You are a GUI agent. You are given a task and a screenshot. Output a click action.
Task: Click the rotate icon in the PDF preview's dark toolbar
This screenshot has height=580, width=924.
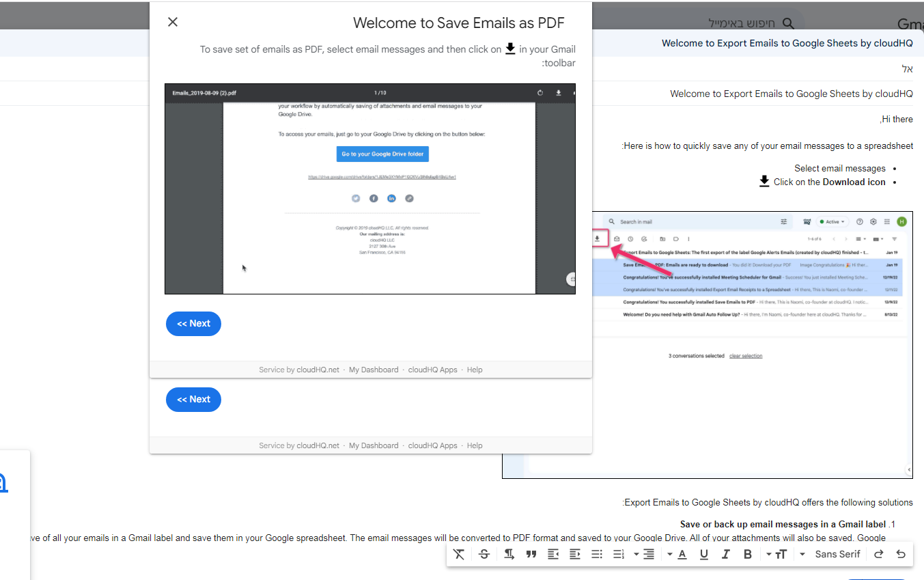tap(540, 93)
